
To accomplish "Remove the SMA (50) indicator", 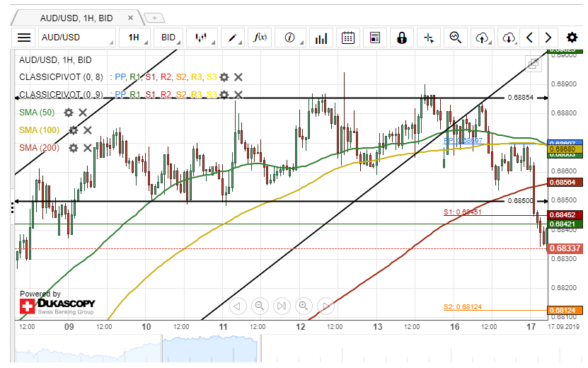I will click(83, 113).
